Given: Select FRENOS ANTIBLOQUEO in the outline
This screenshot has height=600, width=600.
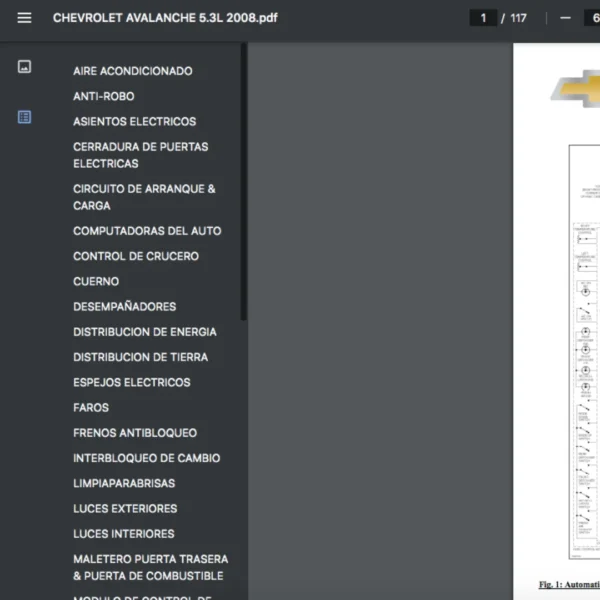Looking at the screenshot, I should pyautogui.click(x=134, y=433).
